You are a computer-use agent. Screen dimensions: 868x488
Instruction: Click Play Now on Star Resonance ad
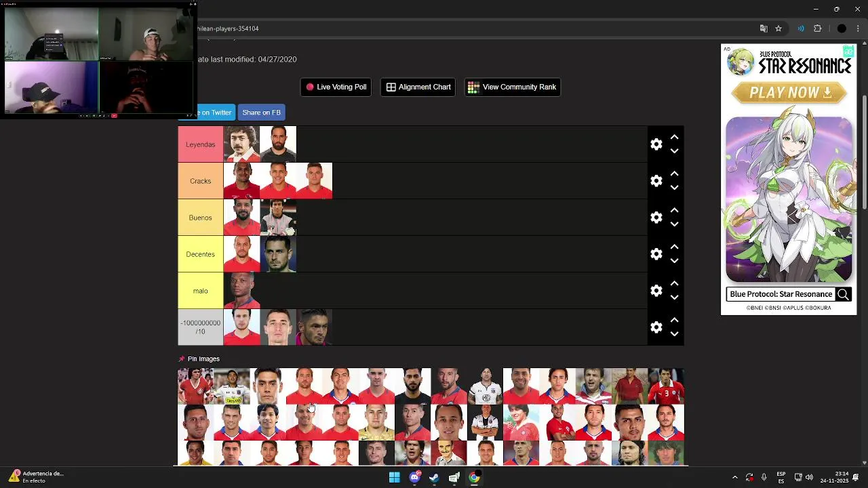tap(789, 93)
